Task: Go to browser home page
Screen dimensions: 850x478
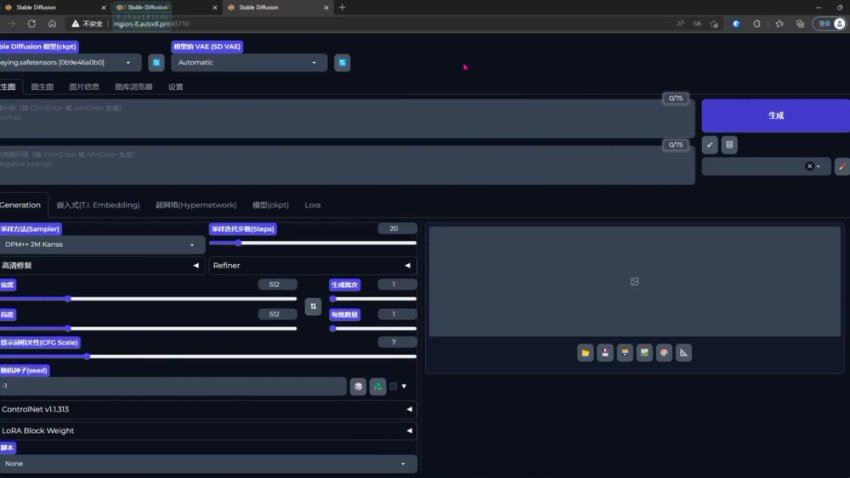Action: [52, 24]
